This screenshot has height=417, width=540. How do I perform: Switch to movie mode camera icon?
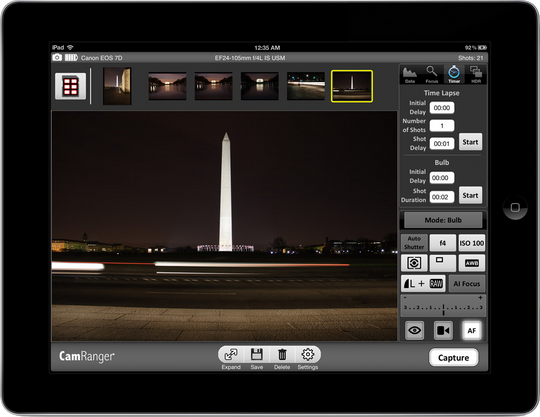(x=443, y=331)
